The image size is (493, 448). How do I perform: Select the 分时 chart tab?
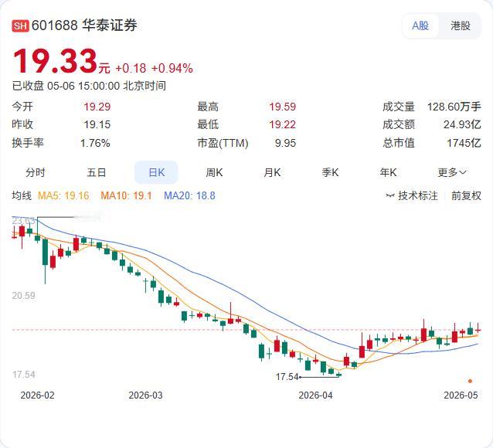[36, 172]
